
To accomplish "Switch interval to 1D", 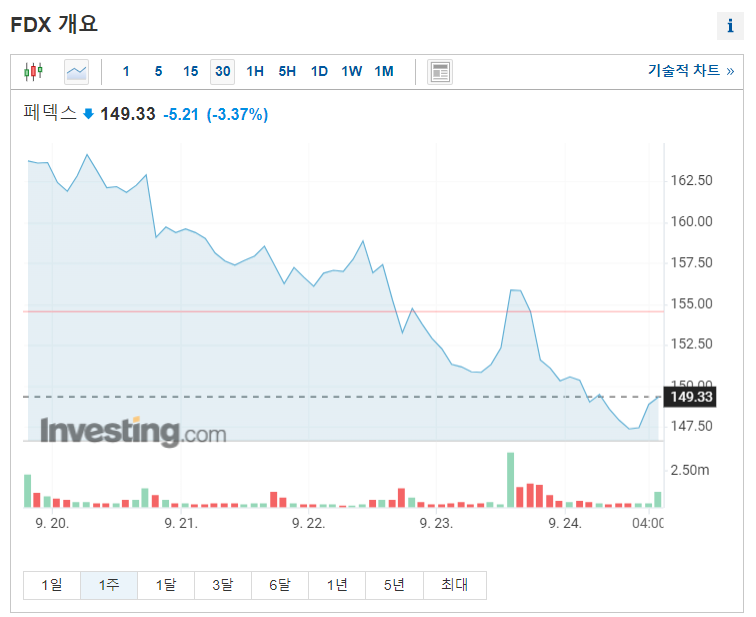I will [x=319, y=72].
